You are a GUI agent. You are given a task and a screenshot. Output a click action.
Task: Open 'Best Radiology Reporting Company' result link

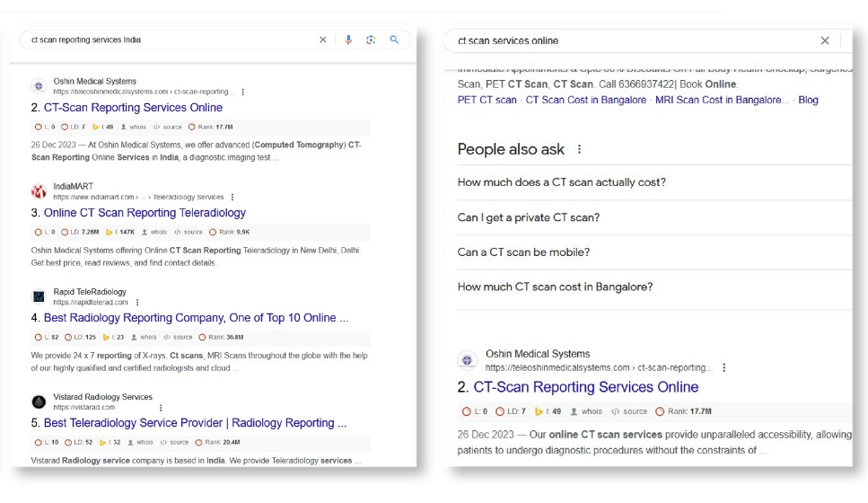196,318
